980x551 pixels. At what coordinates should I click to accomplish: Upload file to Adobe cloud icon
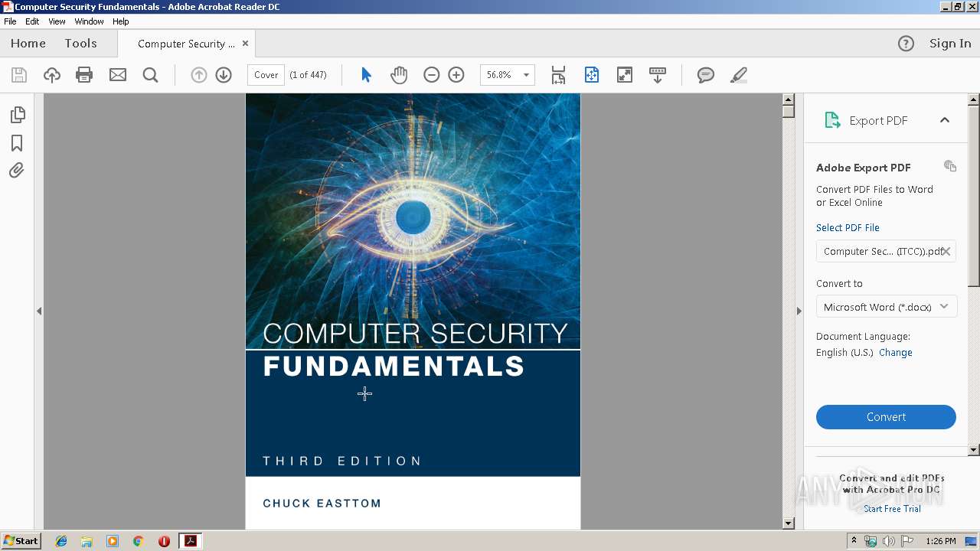(52, 75)
